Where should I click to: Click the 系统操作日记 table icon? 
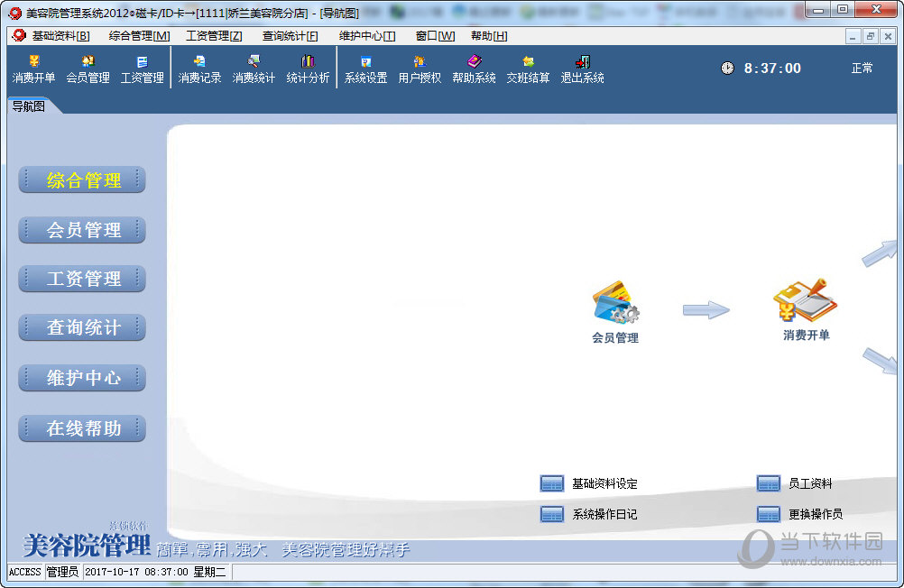tap(552, 514)
